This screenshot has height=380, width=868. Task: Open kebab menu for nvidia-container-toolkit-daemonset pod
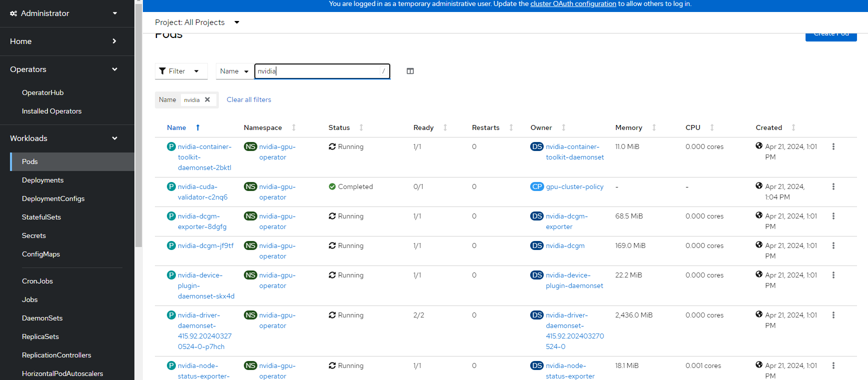(833, 146)
